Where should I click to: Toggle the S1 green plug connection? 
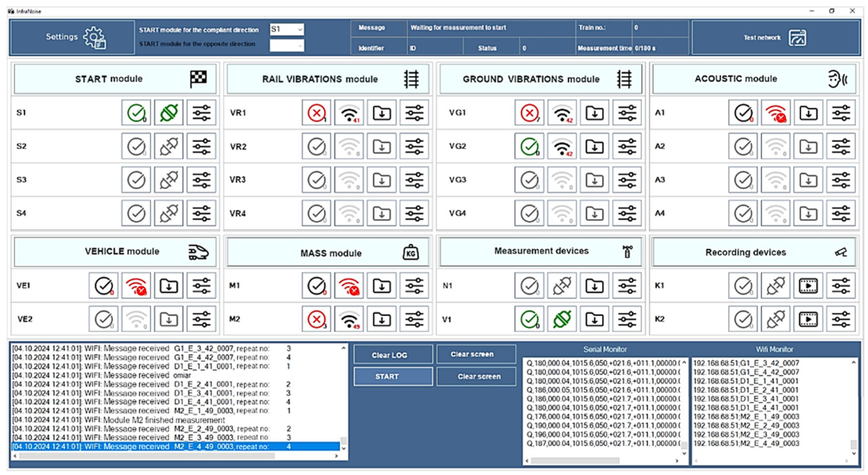tap(168, 113)
